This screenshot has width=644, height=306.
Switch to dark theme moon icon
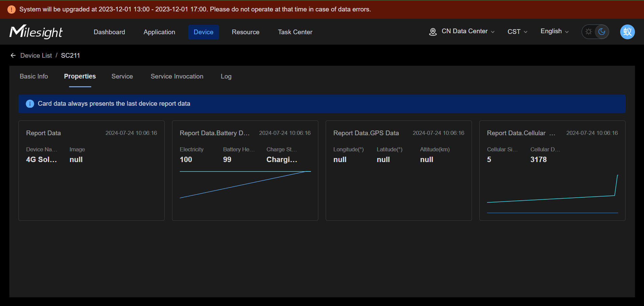click(x=602, y=32)
